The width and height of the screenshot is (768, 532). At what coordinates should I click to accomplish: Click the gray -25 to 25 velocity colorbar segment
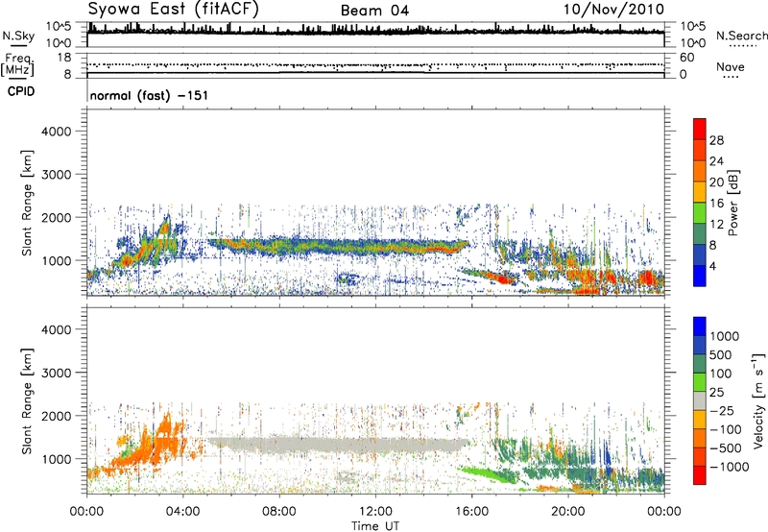[700, 400]
